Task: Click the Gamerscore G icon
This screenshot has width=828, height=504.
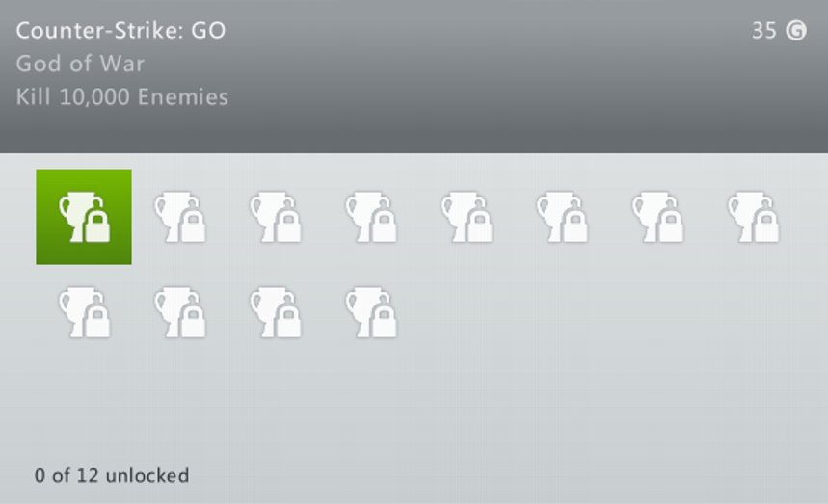Action: click(796, 31)
